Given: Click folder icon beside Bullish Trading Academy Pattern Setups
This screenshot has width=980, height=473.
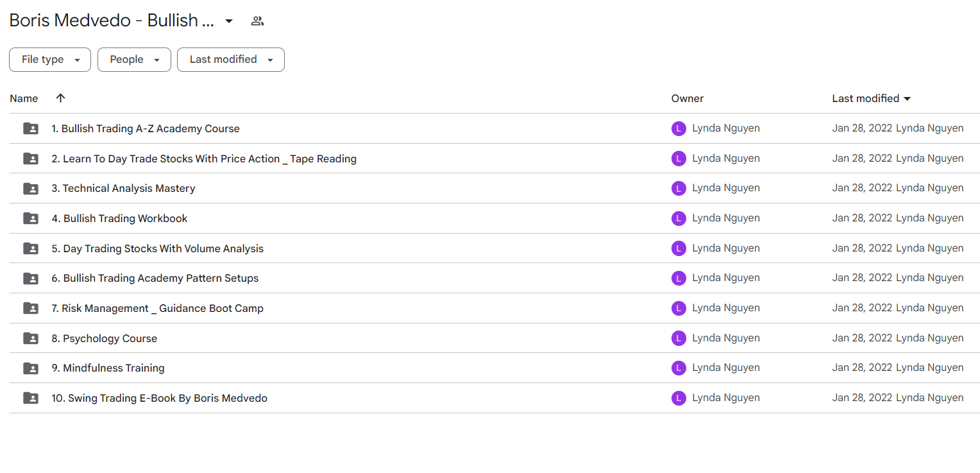Looking at the screenshot, I should click(x=31, y=278).
